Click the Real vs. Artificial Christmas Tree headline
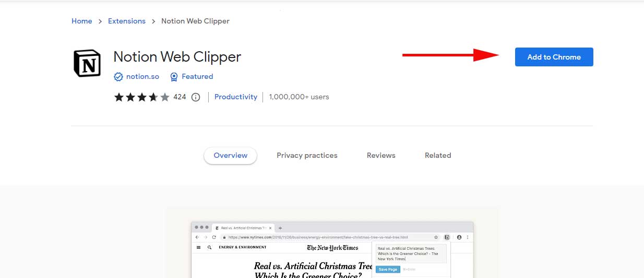644x278 pixels. [x=313, y=270]
